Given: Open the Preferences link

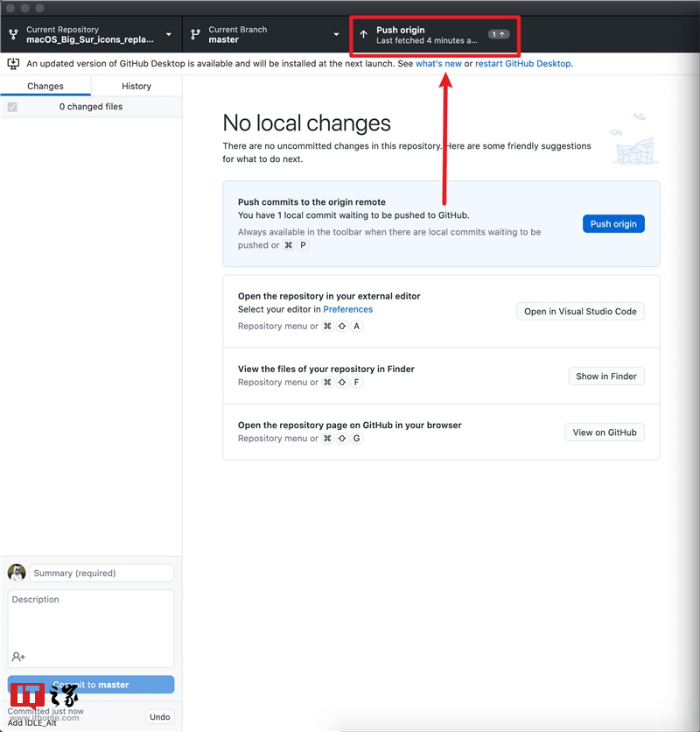Looking at the screenshot, I should [347, 309].
